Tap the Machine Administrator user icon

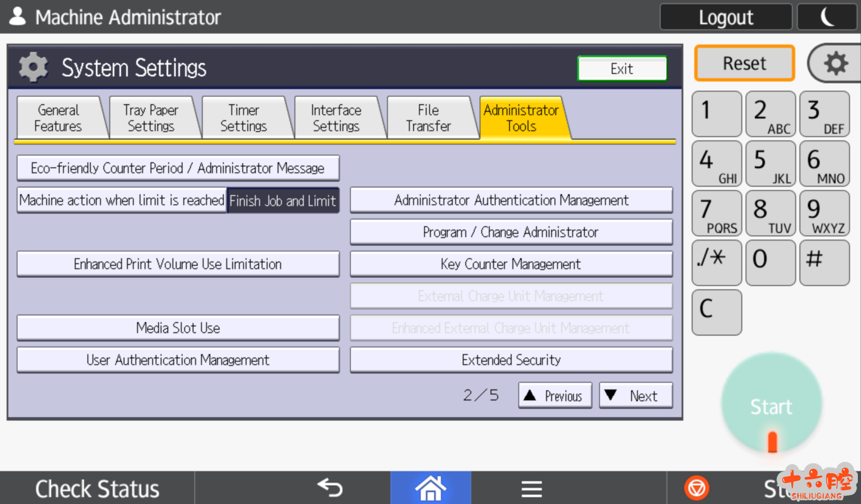click(18, 17)
